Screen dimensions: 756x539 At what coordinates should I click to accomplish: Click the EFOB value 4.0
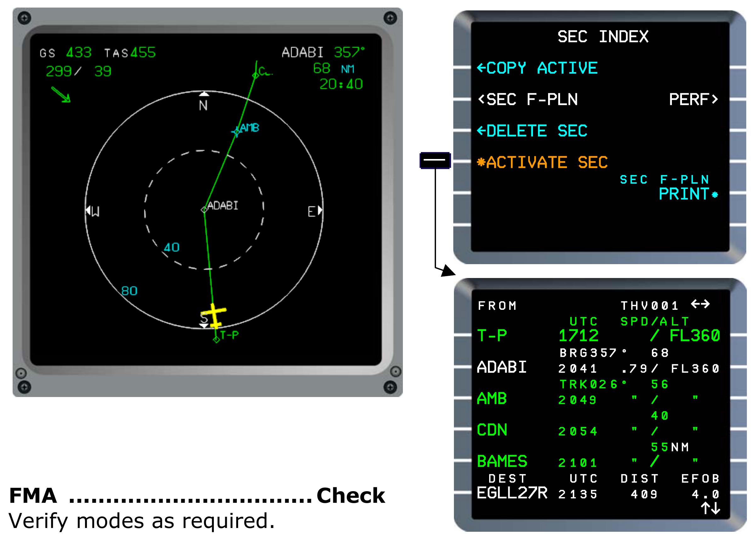(706, 495)
